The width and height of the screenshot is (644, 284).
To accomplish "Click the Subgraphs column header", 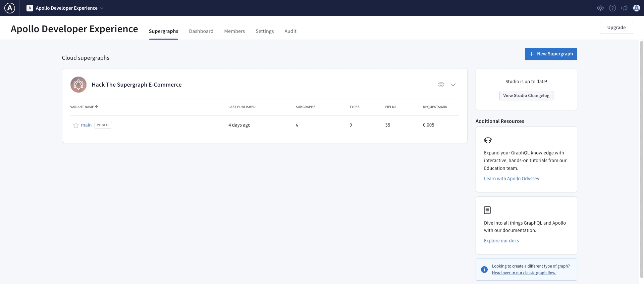I will point(306,107).
